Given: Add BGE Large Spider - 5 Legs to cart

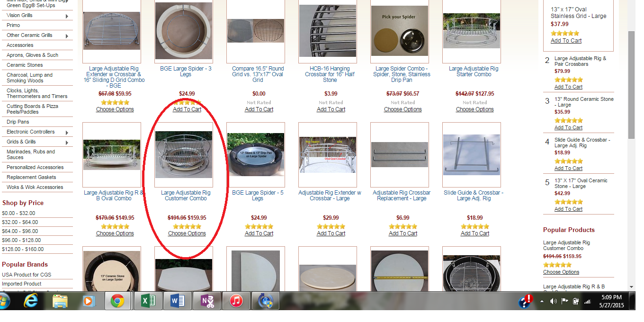Looking at the screenshot, I should (x=259, y=233).
